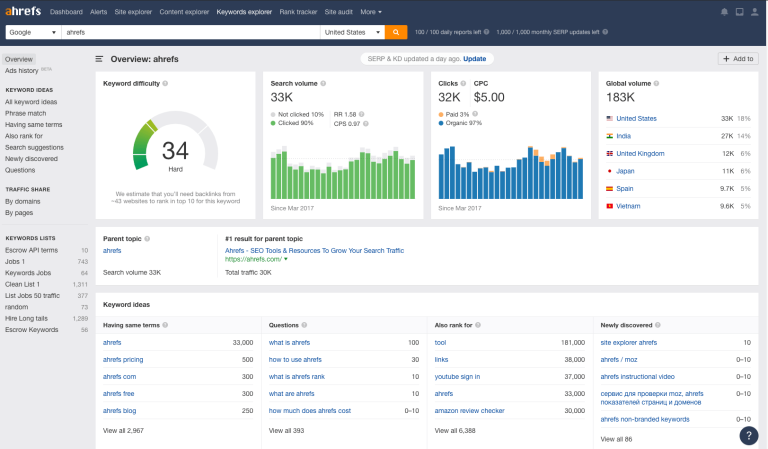Click the orange search magnifier button

point(396,32)
